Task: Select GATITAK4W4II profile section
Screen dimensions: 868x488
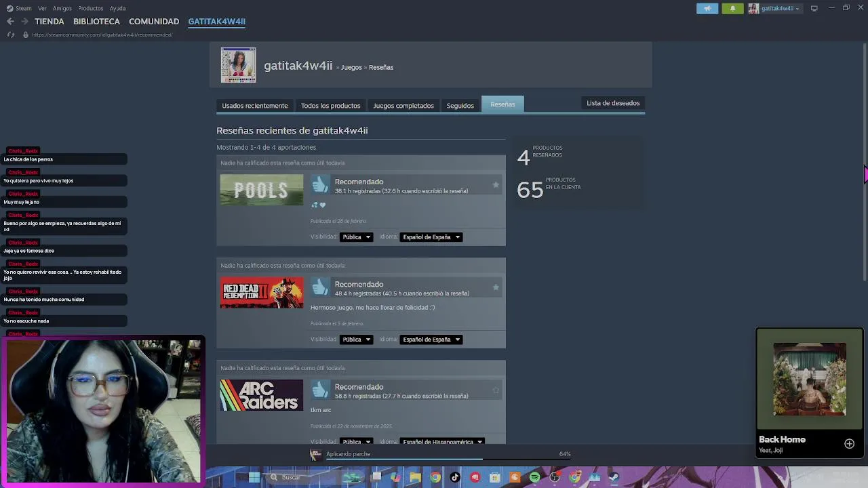Action: click(x=217, y=22)
